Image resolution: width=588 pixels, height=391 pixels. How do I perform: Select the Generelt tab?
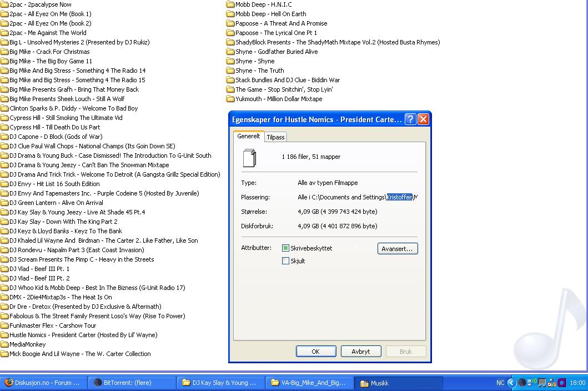248,136
